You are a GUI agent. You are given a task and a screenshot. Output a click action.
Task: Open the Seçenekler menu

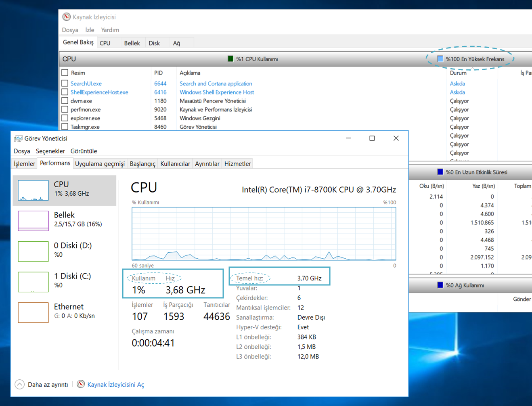[x=50, y=151]
